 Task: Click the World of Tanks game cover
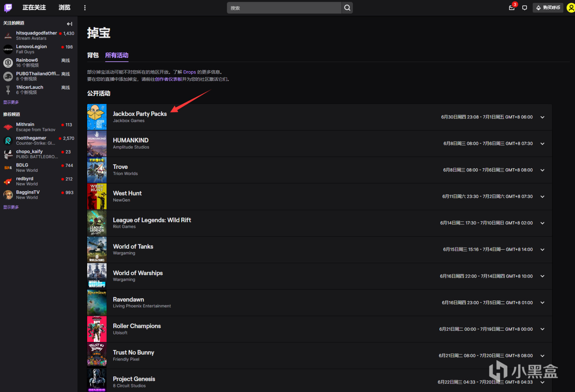pyautogui.click(x=97, y=250)
